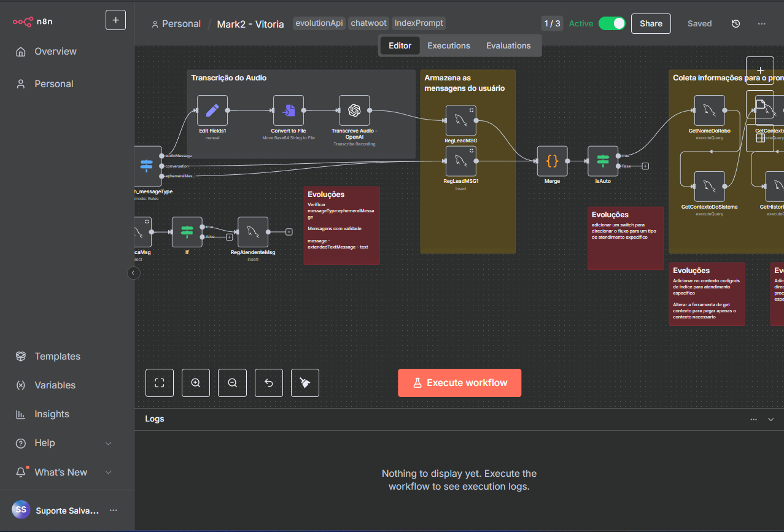Switch to the Executions tab

(x=449, y=46)
